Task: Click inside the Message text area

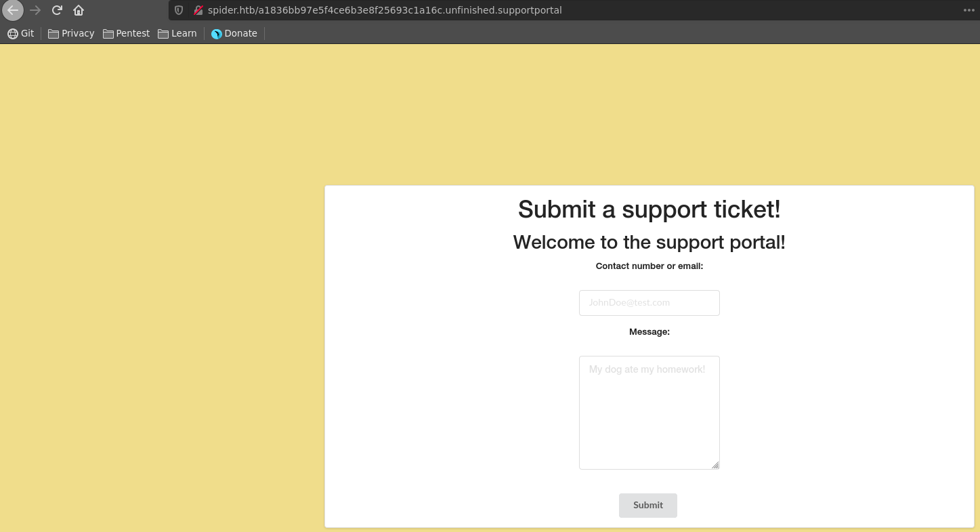Action: pyautogui.click(x=649, y=412)
